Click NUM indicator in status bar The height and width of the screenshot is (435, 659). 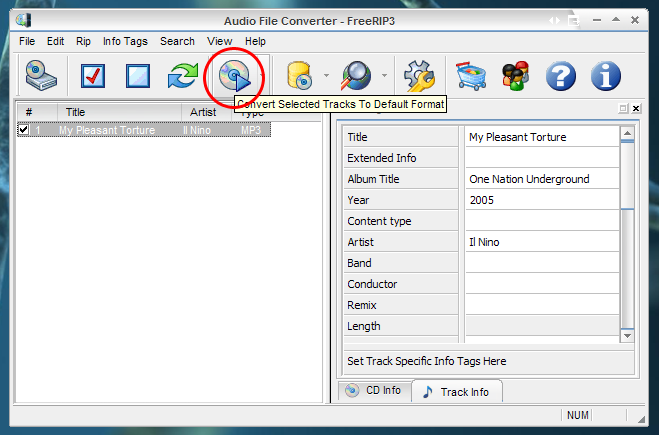[577, 415]
